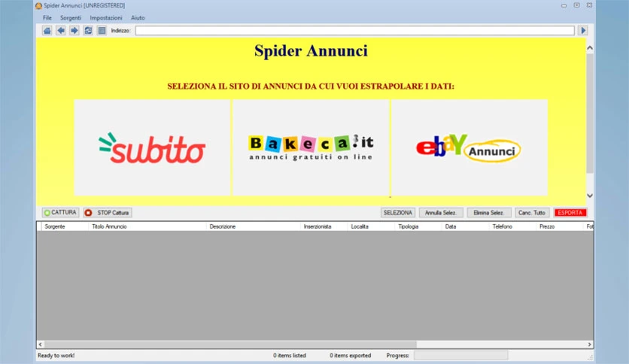Click the "0 items exported" status text
The width and height of the screenshot is (629, 364).
350,356
